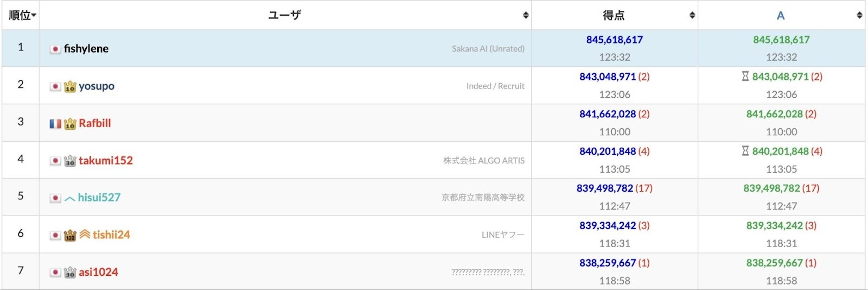Open fishylene user profile
The height and width of the screenshot is (290, 868).
tap(86, 49)
